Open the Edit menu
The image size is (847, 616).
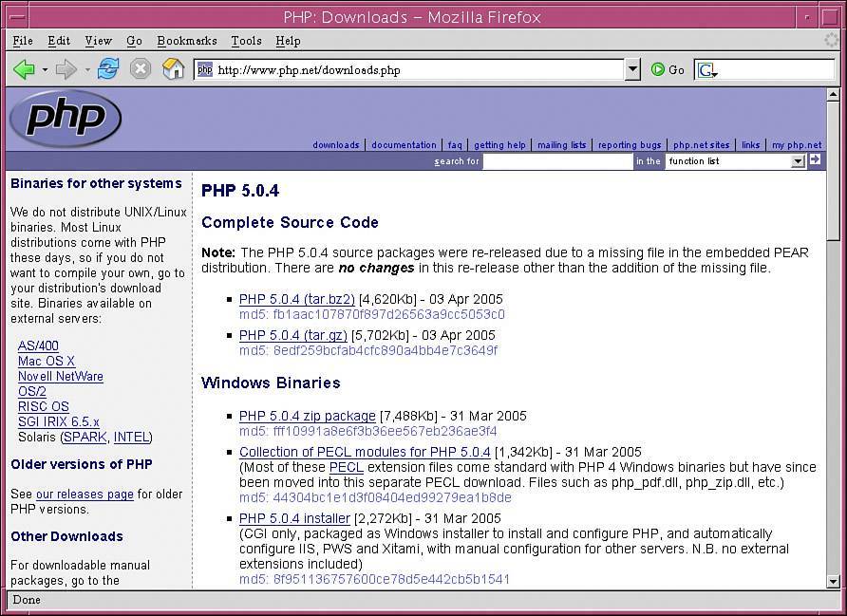[x=59, y=41]
